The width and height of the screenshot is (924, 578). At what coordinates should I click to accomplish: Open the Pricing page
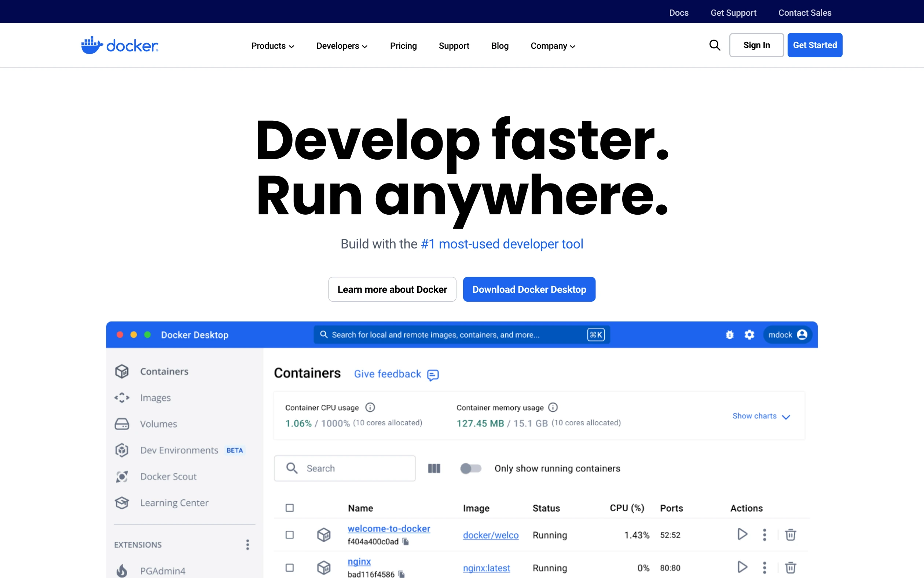(403, 46)
